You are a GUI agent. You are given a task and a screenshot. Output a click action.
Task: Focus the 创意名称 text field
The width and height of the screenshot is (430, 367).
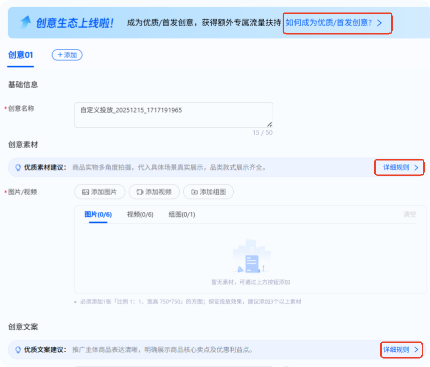pyautogui.click(x=173, y=115)
